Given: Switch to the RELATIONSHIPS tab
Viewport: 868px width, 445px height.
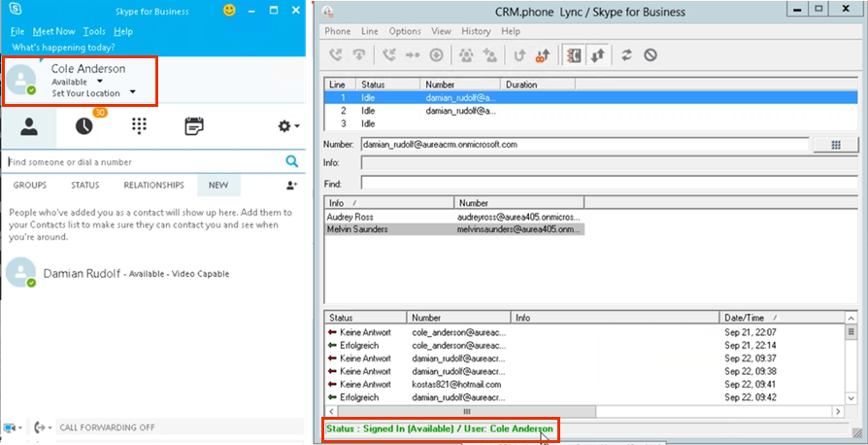Looking at the screenshot, I should tap(154, 186).
